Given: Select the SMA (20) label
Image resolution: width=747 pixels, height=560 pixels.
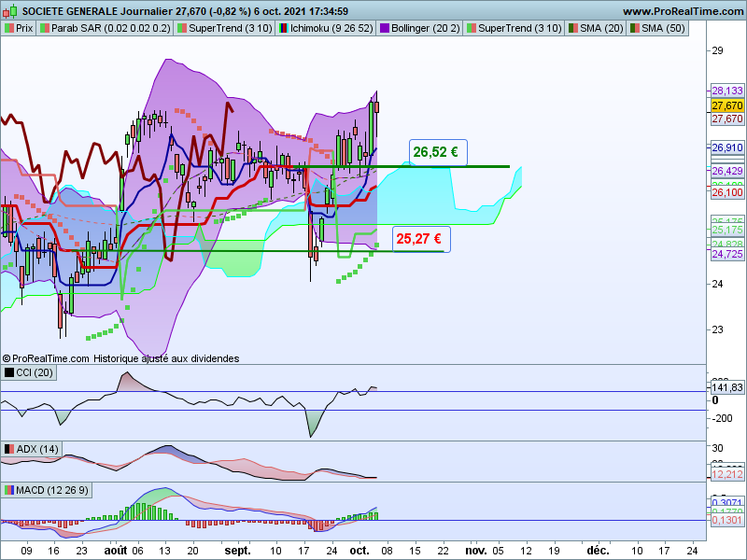Looking at the screenshot, I should pyautogui.click(x=601, y=28).
